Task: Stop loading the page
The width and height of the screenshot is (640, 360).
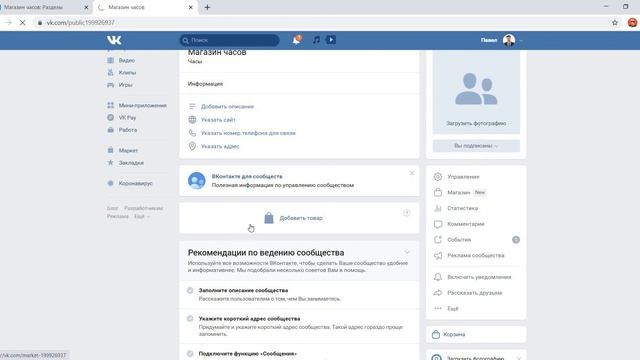Action: click(22, 23)
